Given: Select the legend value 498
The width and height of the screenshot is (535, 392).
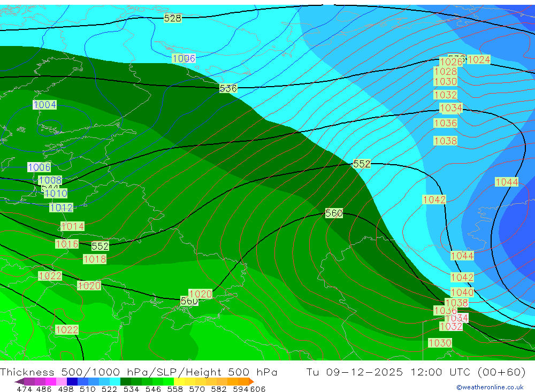Looking at the screenshot, I should 65,389.
